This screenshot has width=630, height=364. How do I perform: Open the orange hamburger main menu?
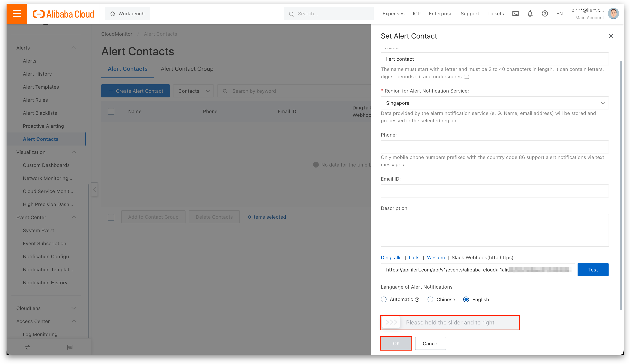click(17, 13)
